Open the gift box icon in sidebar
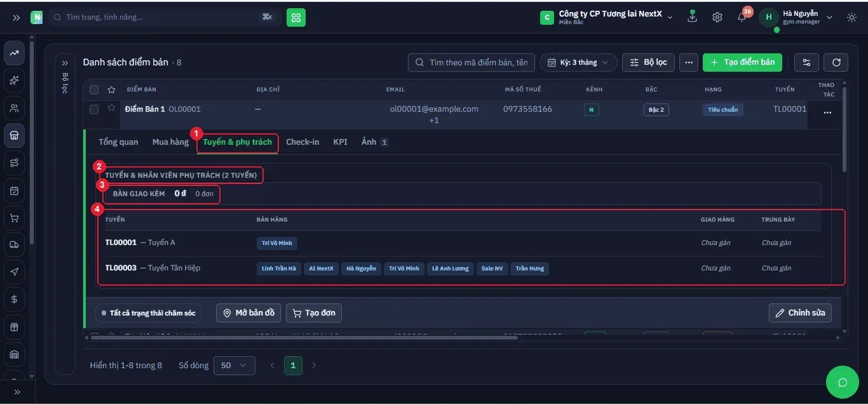Viewport: 868px width, 405px height. pyautogui.click(x=15, y=327)
